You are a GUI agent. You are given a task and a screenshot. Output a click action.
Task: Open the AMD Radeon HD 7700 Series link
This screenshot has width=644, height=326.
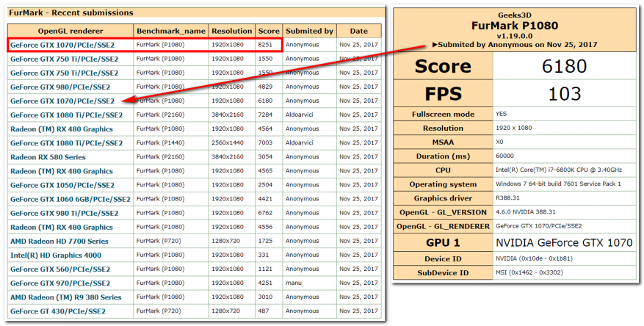(59, 242)
